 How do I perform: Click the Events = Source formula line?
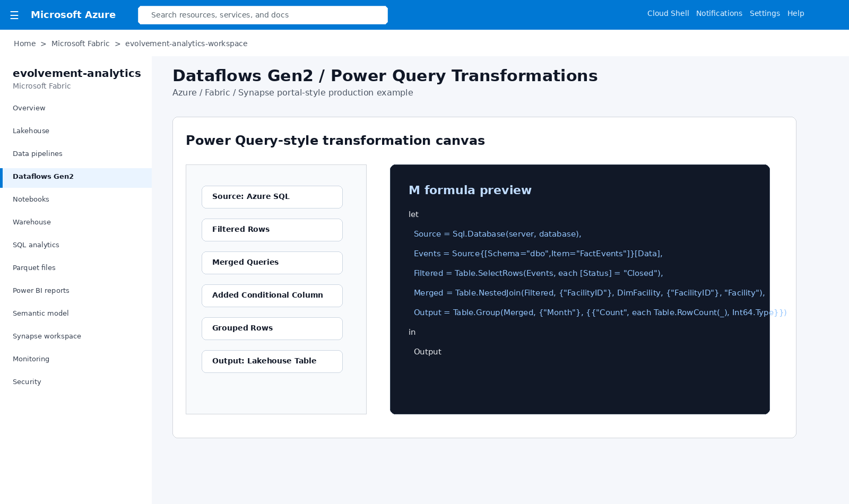538,254
